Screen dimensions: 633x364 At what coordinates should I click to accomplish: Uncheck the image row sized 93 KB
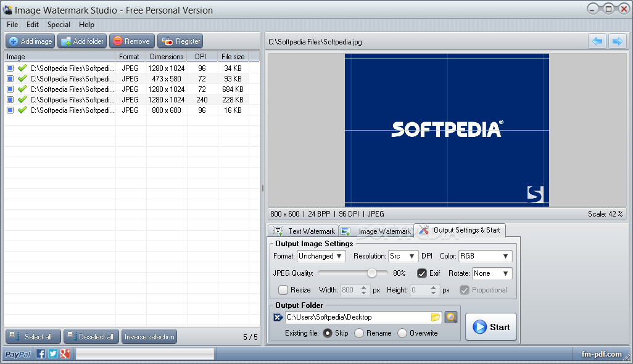(x=10, y=79)
